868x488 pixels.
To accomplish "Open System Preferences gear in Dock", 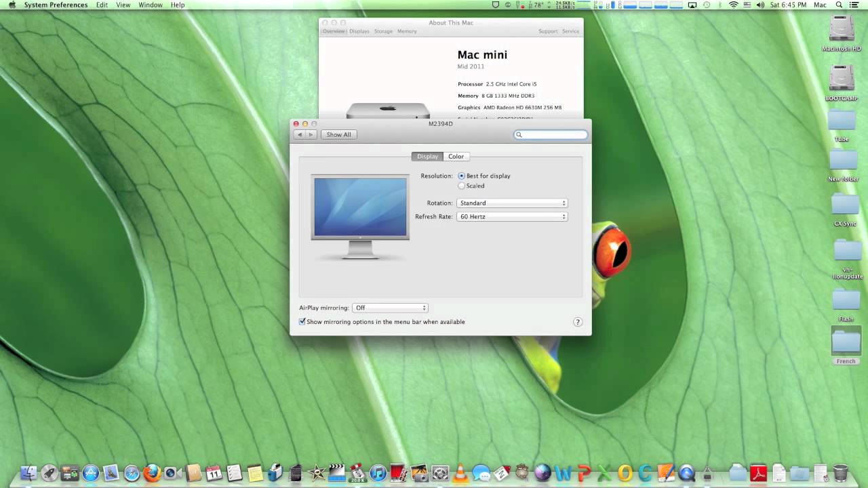I will pos(441,472).
